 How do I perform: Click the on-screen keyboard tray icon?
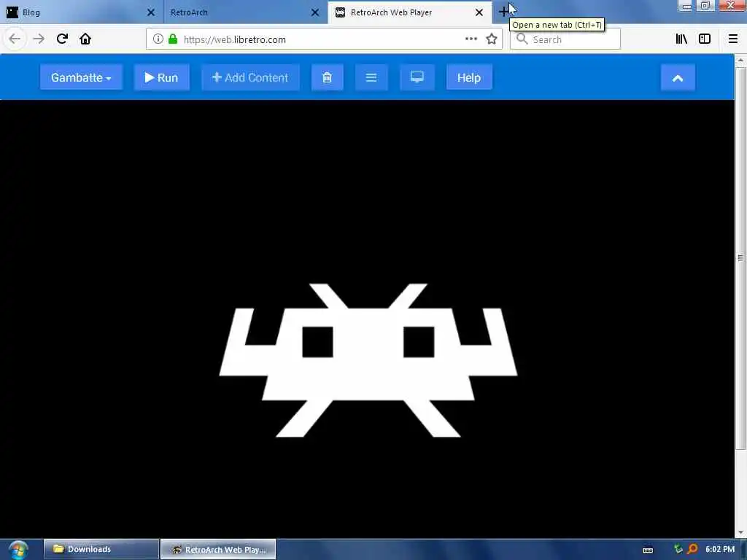(x=648, y=550)
